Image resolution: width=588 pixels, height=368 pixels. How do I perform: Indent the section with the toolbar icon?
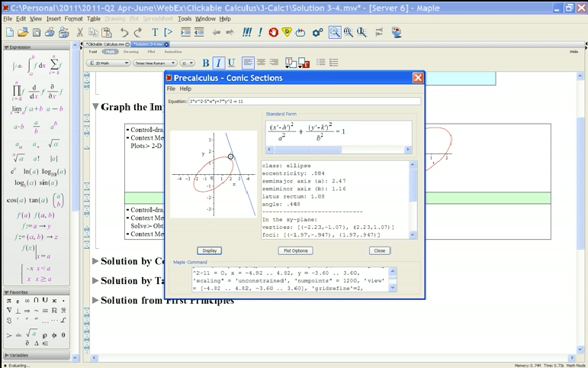coord(185,33)
